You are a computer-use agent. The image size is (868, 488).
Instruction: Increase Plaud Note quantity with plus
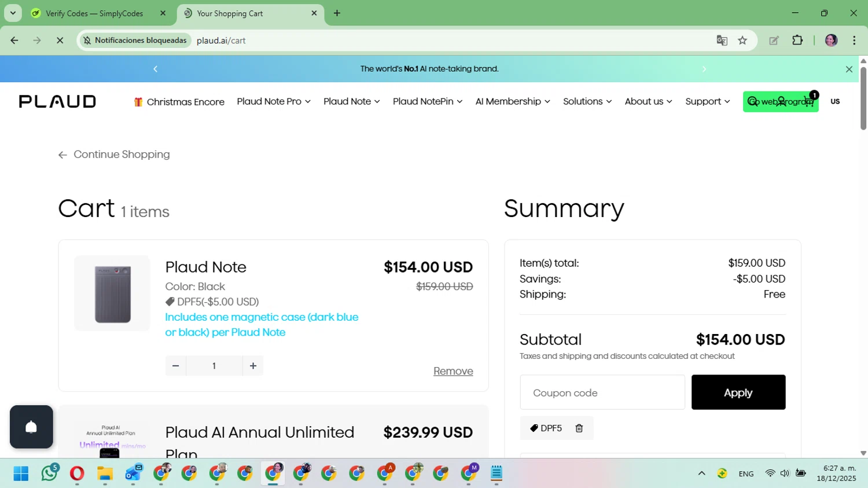click(x=253, y=366)
